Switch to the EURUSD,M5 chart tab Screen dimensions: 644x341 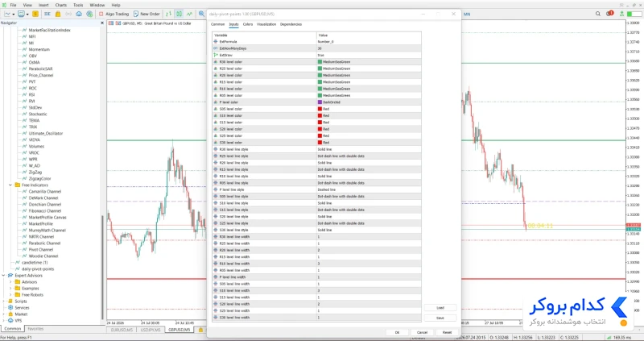click(122, 330)
